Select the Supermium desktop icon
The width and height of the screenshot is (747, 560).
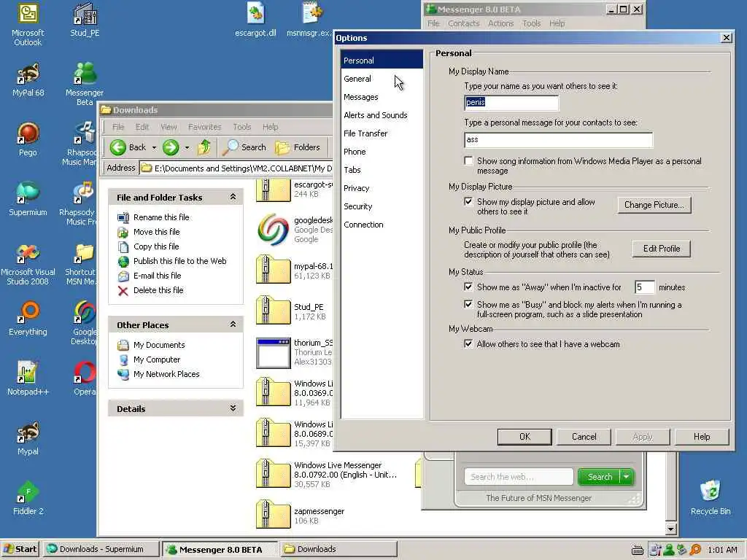(28, 199)
